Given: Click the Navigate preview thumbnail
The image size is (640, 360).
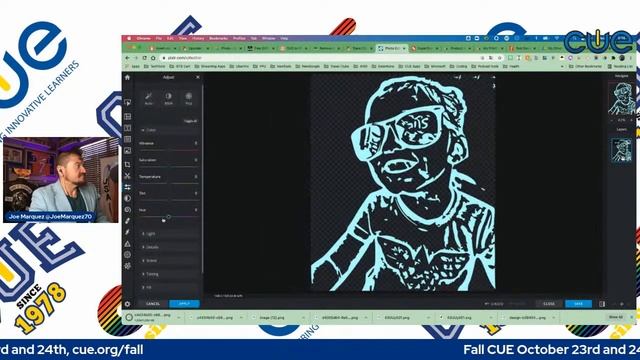Looking at the screenshot, I should coord(622,98).
